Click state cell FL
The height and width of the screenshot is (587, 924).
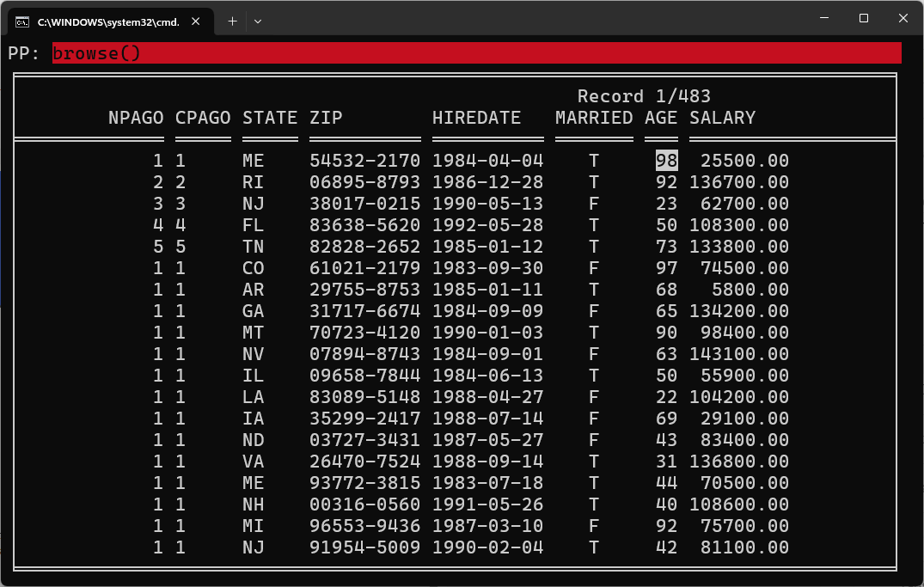click(x=253, y=225)
